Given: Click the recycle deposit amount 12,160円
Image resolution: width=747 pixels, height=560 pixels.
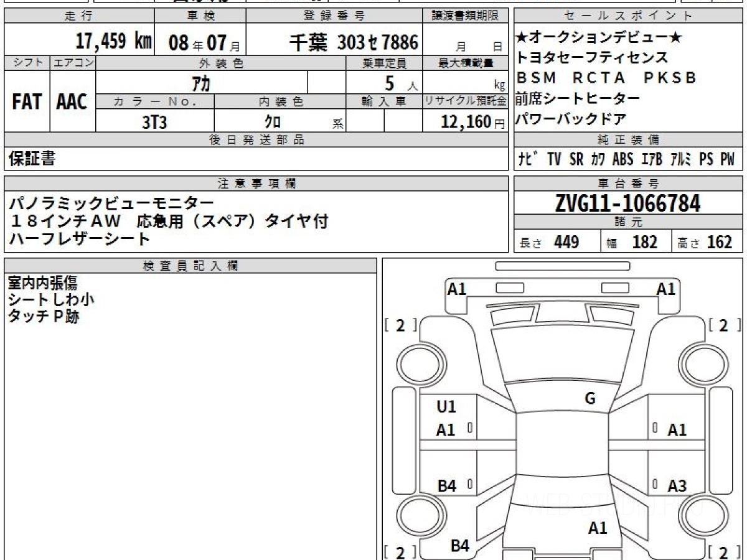Looking at the screenshot, I should click(465, 123).
